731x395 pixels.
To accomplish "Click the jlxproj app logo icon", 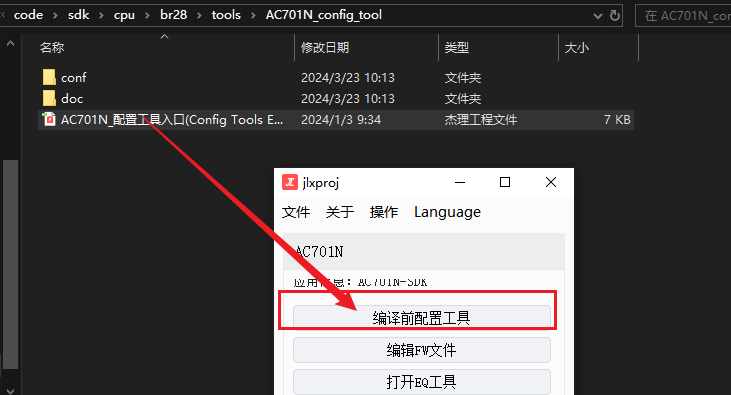I will click(x=290, y=182).
